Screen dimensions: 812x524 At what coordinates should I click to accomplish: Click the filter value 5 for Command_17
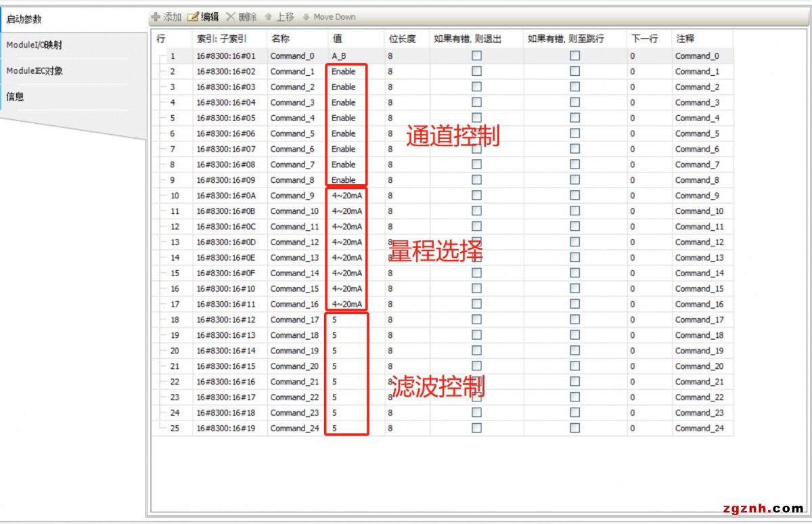point(334,320)
